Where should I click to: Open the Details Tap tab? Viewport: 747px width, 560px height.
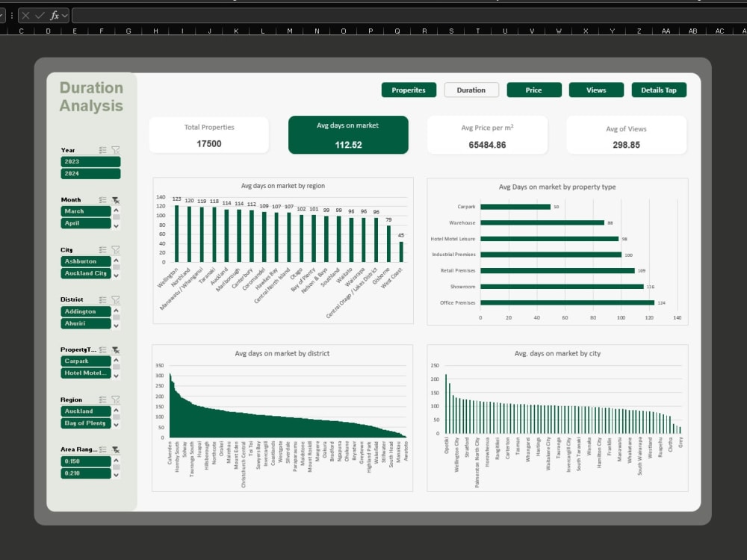point(659,90)
